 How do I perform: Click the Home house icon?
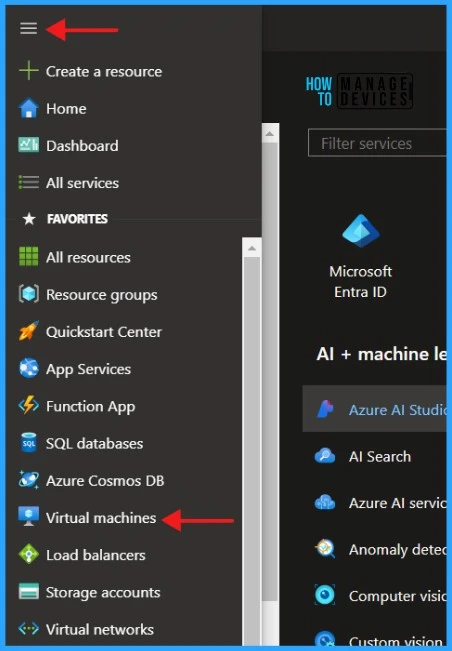coord(29,108)
